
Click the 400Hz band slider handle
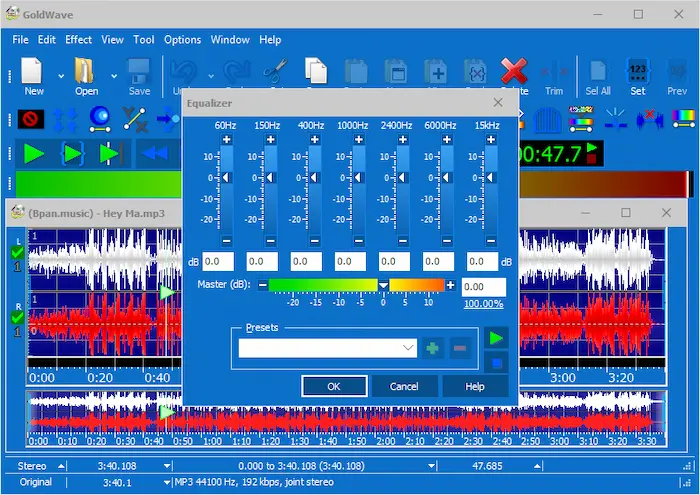(x=314, y=178)
